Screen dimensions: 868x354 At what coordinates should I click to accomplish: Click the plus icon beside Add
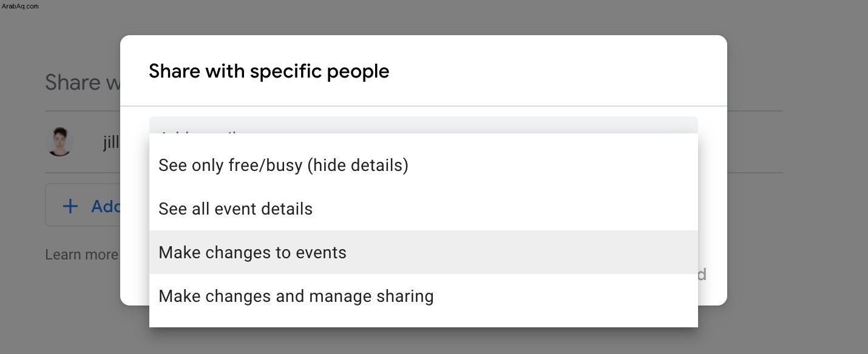click(x=70, y=207)
